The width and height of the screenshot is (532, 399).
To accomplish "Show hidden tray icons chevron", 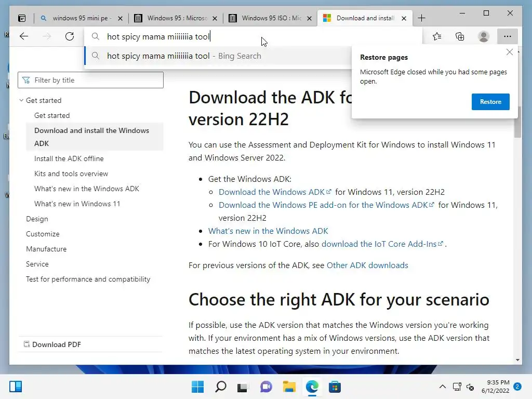I will 443,387.
